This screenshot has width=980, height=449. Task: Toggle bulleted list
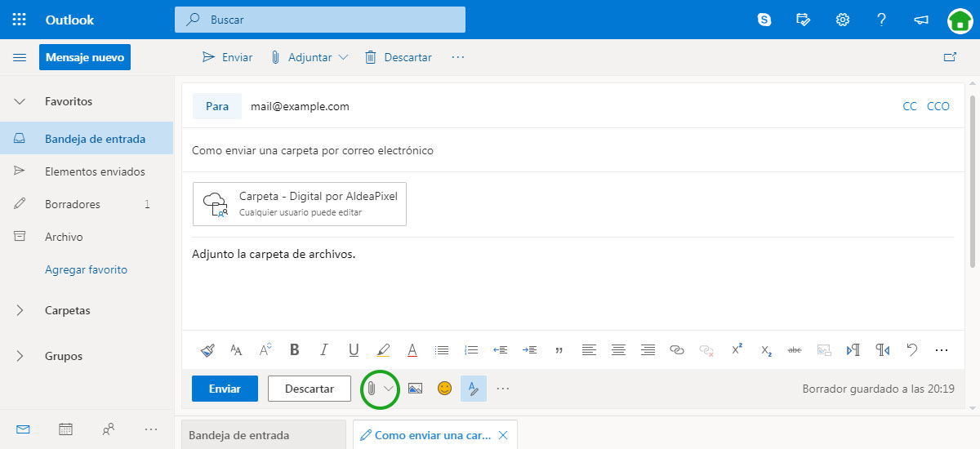[442, 349]
